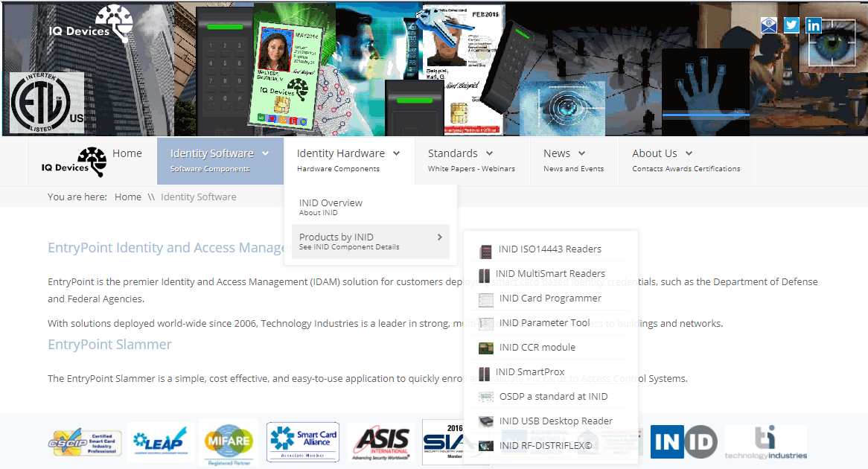Click the INID logo in the footer
This screenshot has height=469, width=868.
[x=683, y=441]
